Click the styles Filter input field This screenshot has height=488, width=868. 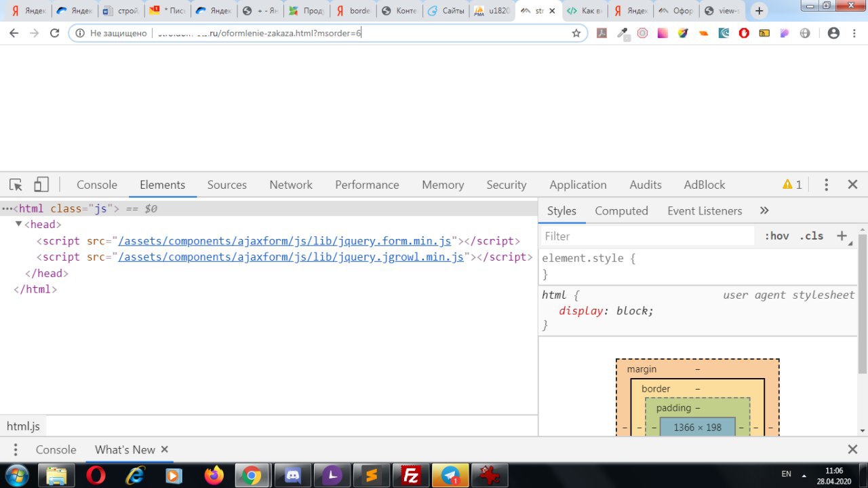[648, 236]
